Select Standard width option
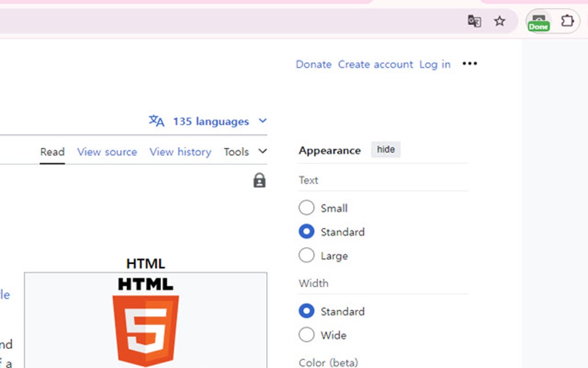 click(306, 311)
